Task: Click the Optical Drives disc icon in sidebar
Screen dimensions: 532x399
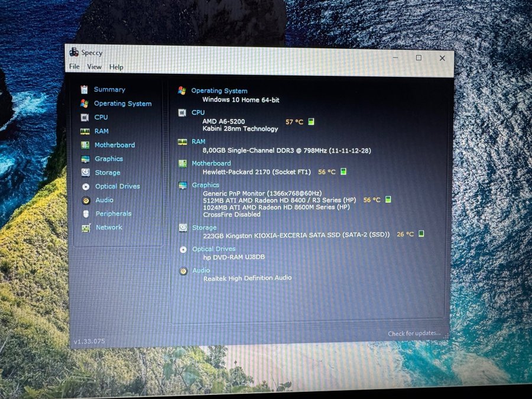Action: [86, 187]
